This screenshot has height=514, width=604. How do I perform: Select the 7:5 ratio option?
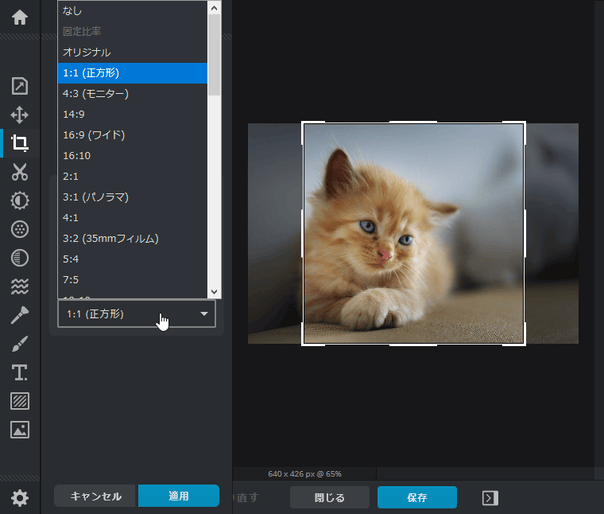point(132,280)
